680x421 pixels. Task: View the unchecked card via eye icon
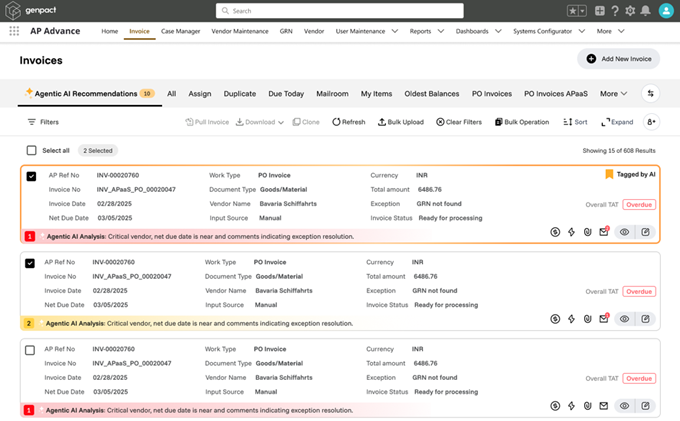pos(624,406)
